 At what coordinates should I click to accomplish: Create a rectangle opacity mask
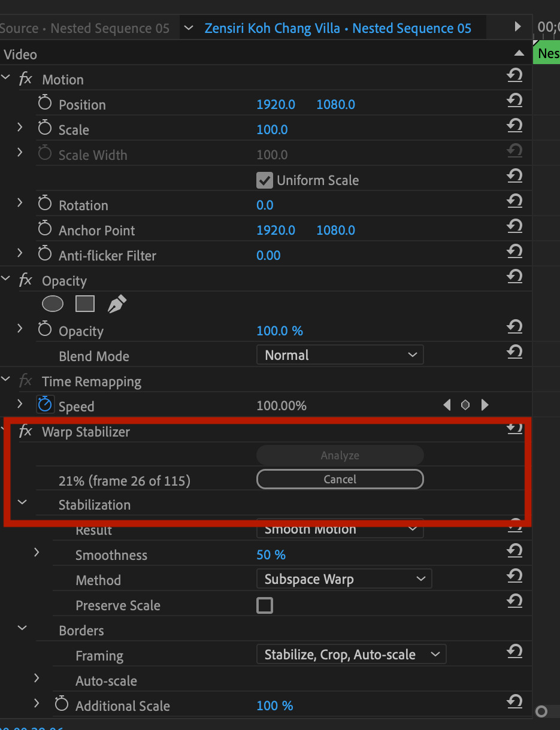pyautogui.click(x=84, y=304)
